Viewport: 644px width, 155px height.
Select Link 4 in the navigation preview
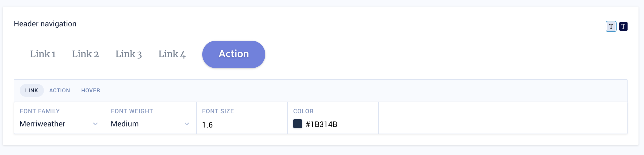[x=172, y=54]
